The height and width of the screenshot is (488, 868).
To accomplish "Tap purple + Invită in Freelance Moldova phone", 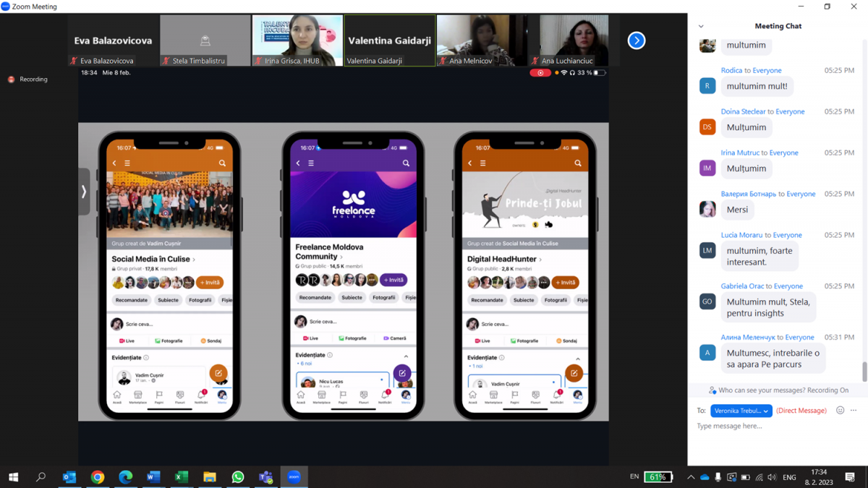I will (393, 280).
